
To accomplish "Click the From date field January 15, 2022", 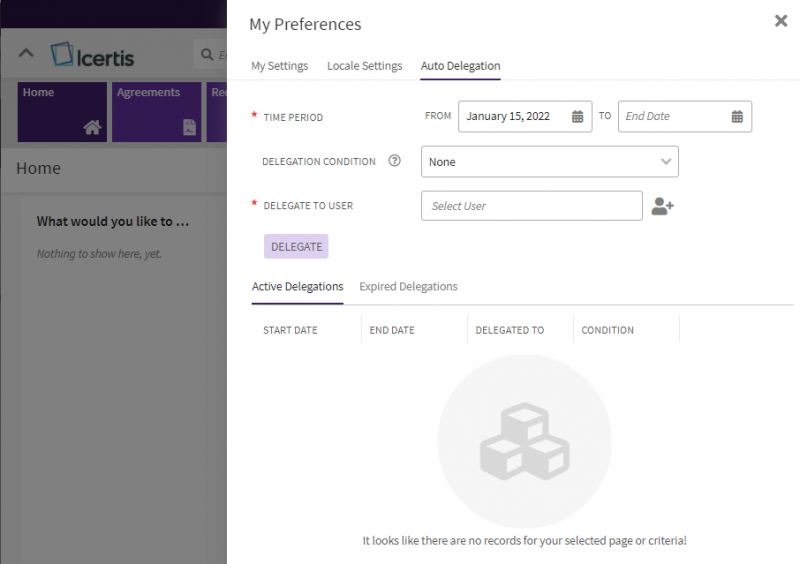I will (525, 116).
